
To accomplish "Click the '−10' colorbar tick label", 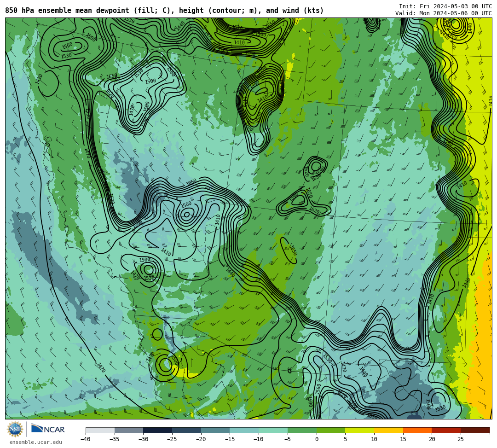I will tap(258, 439).
